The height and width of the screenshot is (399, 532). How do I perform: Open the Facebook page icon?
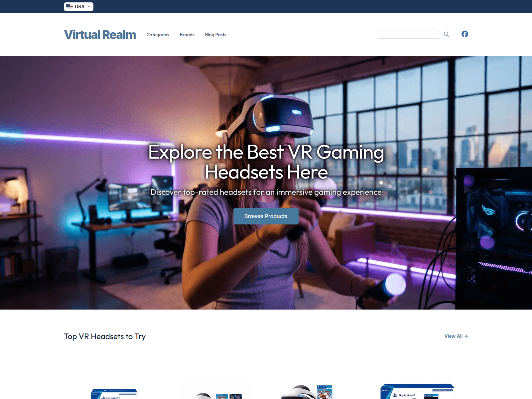click(465, 34)
